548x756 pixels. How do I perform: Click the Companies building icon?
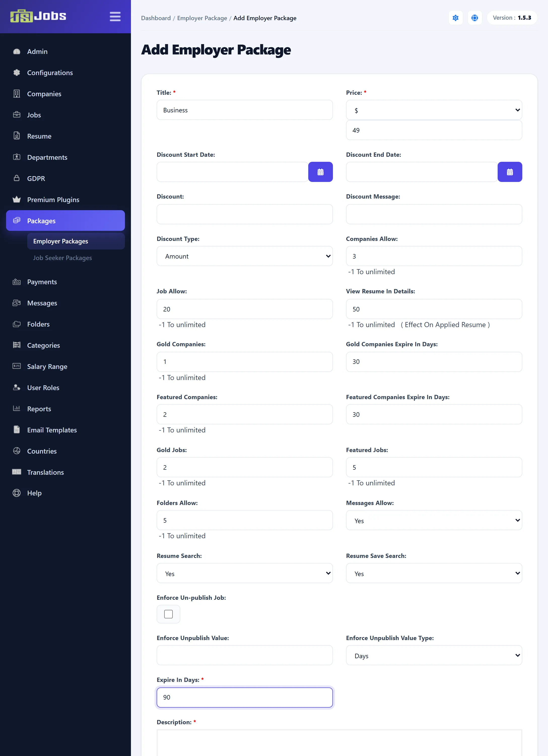point(17,94)
